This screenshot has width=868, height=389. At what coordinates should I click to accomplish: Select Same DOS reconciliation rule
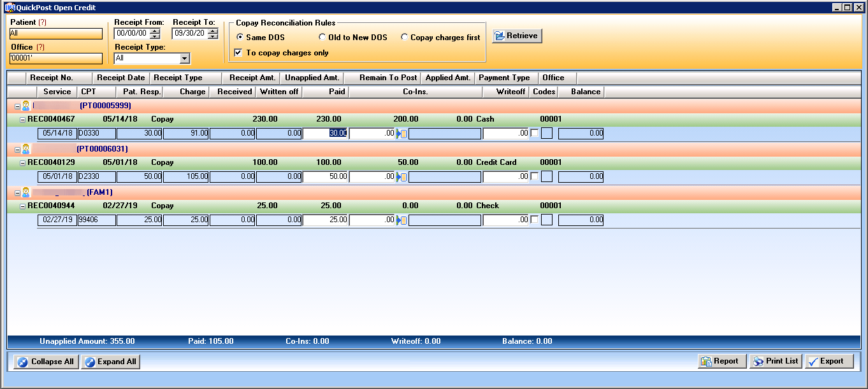(240, 38)
